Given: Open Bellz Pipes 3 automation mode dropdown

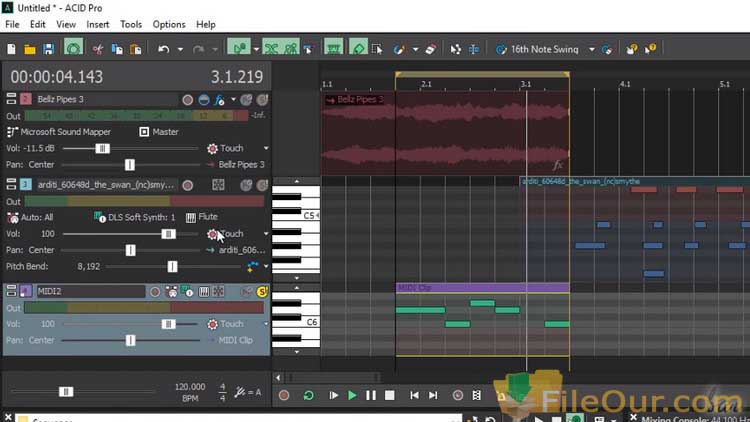Looking at the screenshot, I should [266, 148].
